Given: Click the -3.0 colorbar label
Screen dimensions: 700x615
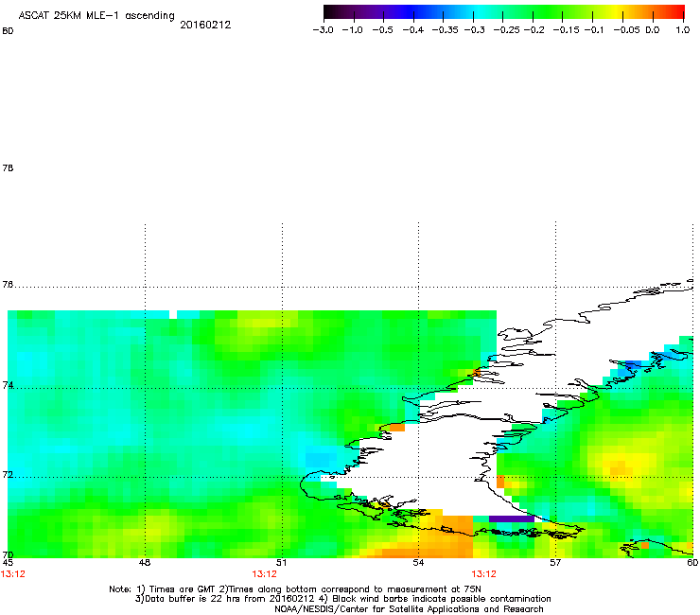Looking at the screenshot, I should pos(324,30).
